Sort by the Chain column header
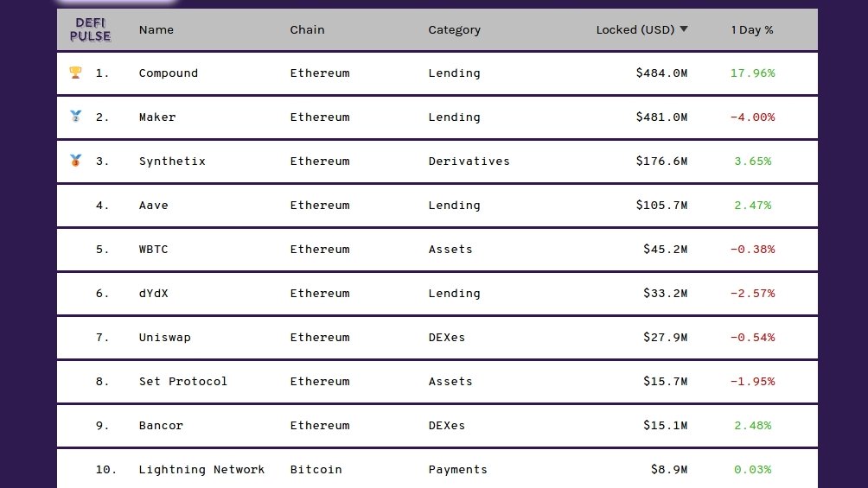This screenshot has width=868, height=488. [x=307, y=30]
